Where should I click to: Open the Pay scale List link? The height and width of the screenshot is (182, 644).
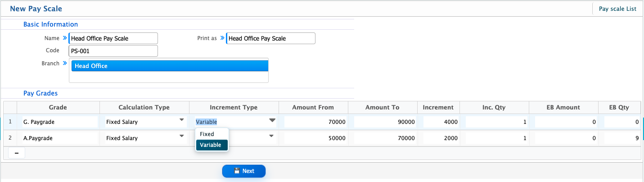point(617,9)
